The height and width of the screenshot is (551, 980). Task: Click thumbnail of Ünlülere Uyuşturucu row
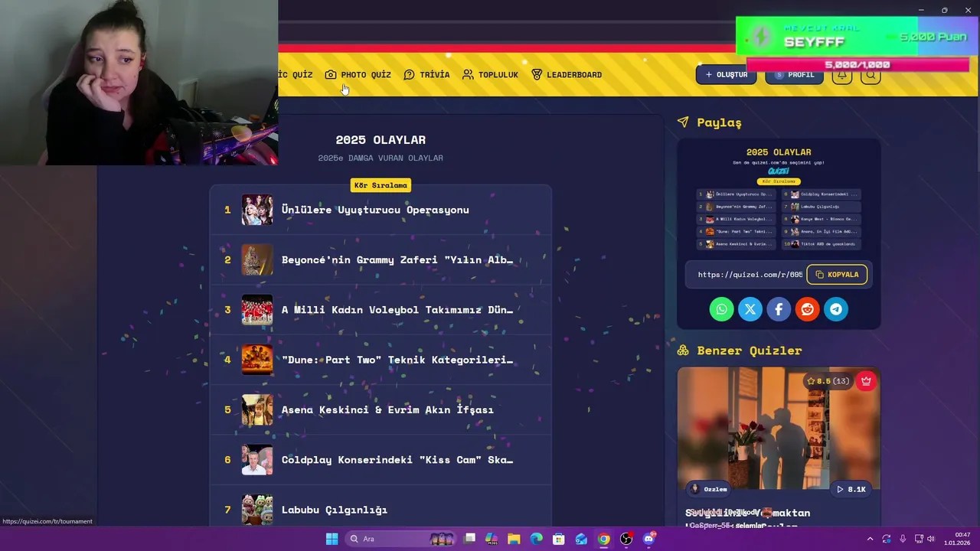[257, 210]
